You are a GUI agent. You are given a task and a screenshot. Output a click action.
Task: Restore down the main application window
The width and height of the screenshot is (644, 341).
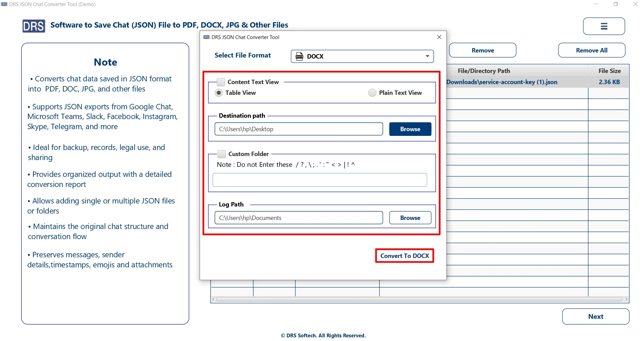point(615,4)
